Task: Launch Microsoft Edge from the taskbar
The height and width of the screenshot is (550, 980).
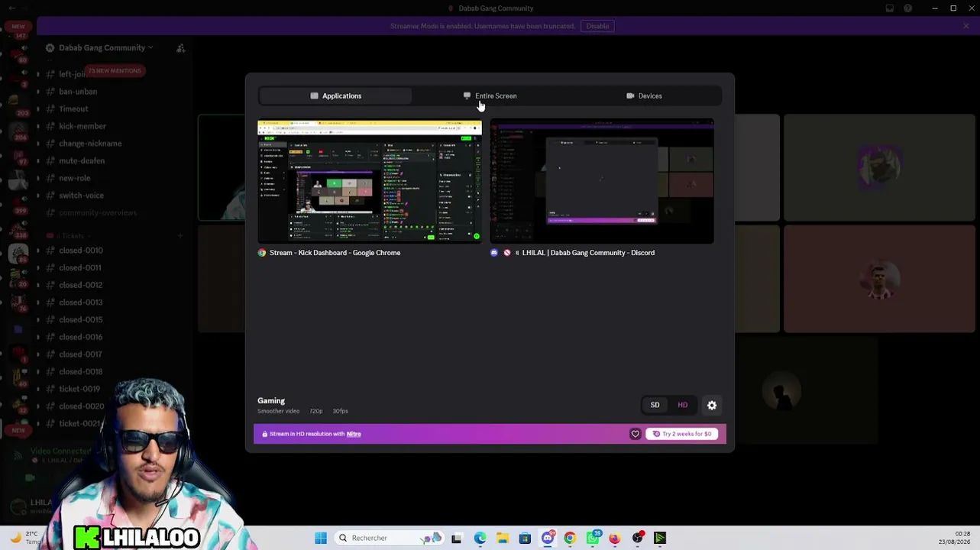Action: [480, 538]
